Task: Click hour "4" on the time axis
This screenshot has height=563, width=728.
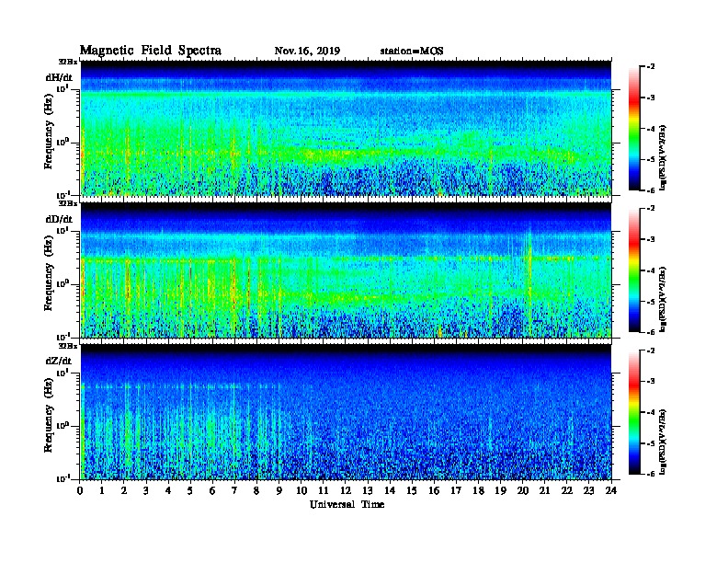Action: [x=168, y=491]
